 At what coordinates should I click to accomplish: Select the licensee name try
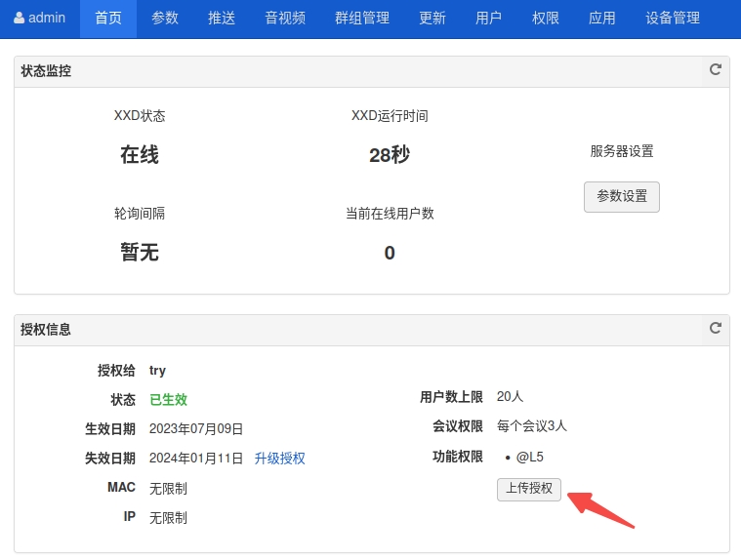point(157,370)
